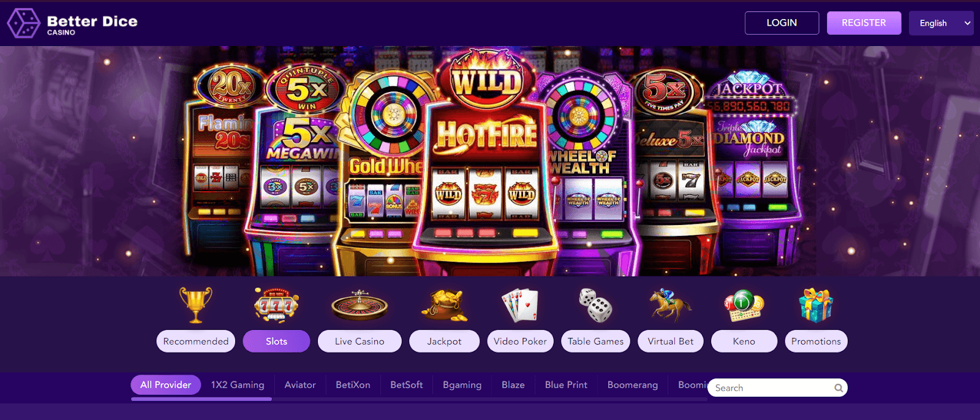
Task: Open the 777 slot machine icon
Action: coord(276,305)
